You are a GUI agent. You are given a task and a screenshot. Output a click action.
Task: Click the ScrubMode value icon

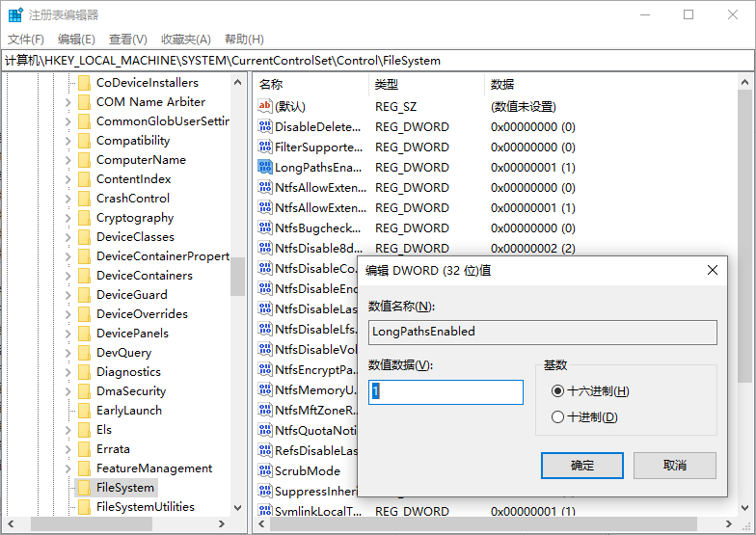(266, 470)
